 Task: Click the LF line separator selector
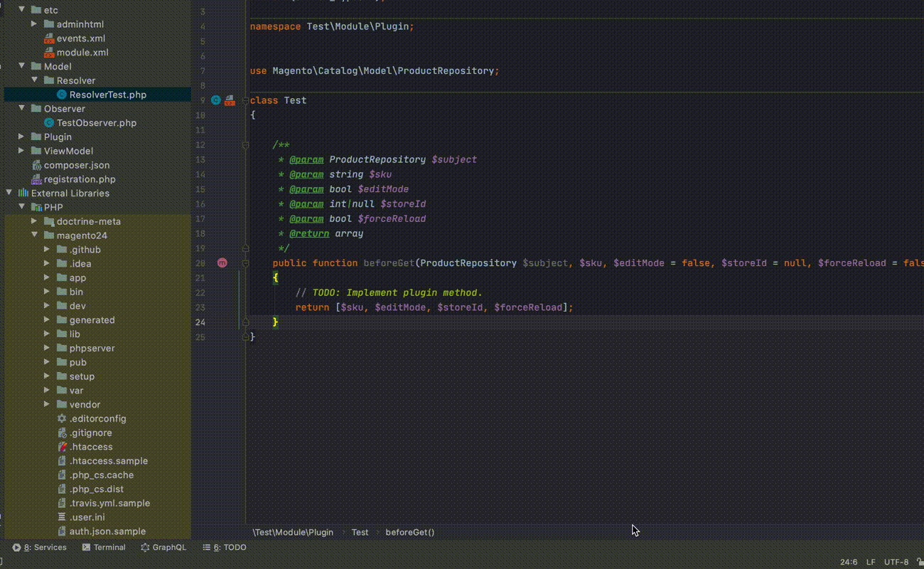871,562
